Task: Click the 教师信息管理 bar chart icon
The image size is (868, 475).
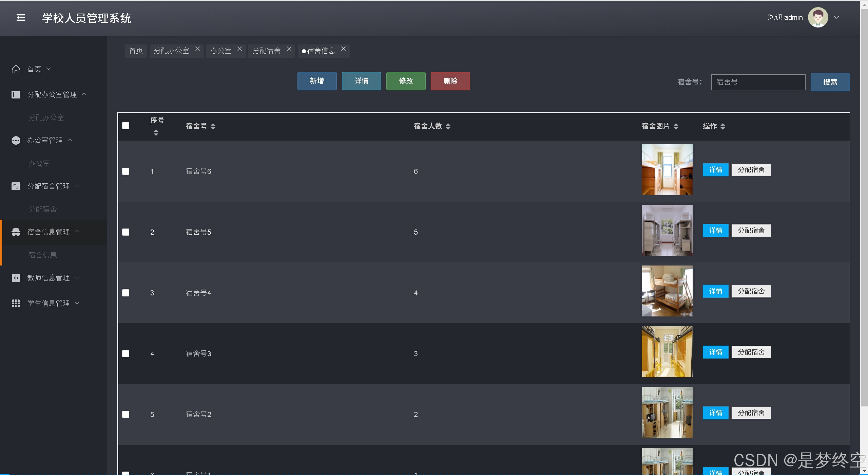Action: (x=16, y=278)
